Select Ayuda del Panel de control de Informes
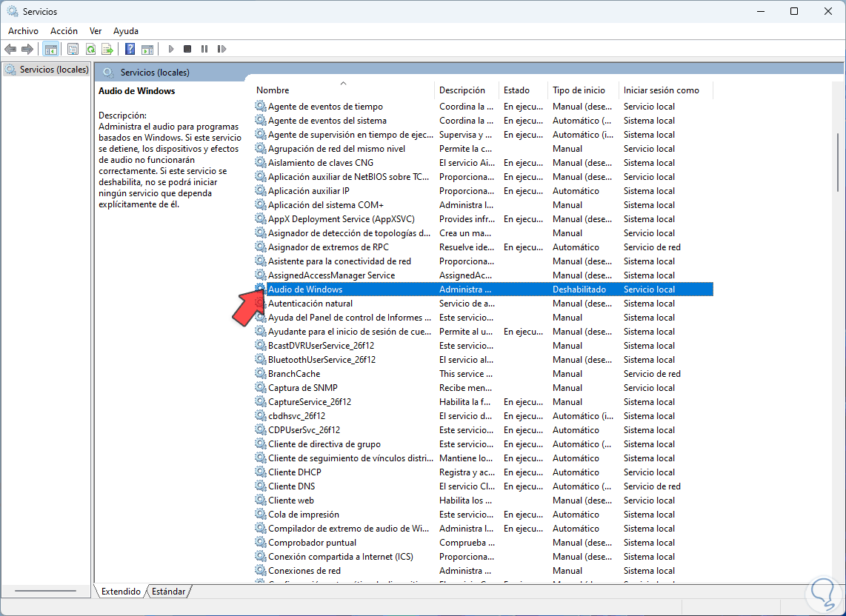This screenshot has height=616, width=846. coord(484,317)
